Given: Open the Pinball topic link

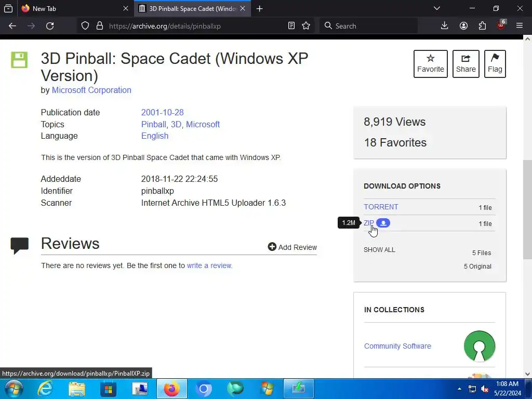Looking at the screenshot, I should (153, 124).
